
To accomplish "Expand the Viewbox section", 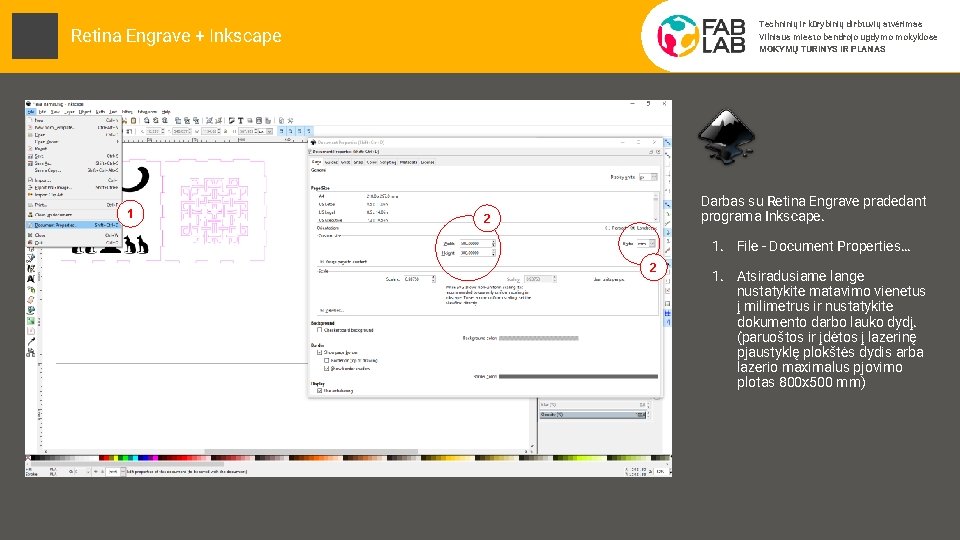I will tap(331, 310).
